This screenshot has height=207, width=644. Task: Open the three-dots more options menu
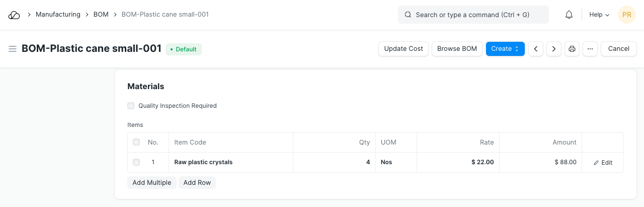(590, 49)
